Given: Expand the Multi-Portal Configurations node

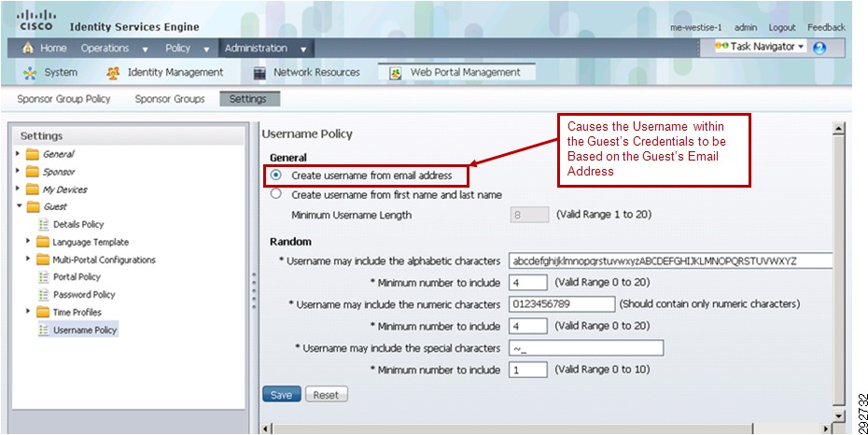Looking at the screenshot, I should click(x=29, y=259).
